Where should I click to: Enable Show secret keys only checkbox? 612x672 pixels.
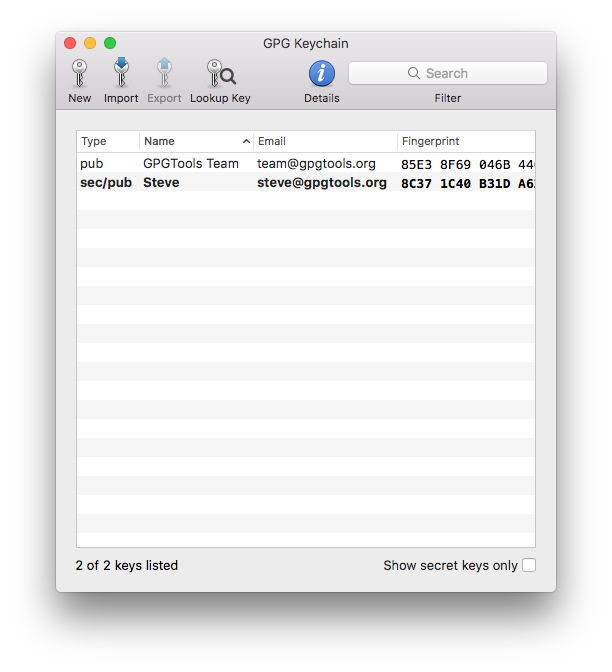[529, 565]
